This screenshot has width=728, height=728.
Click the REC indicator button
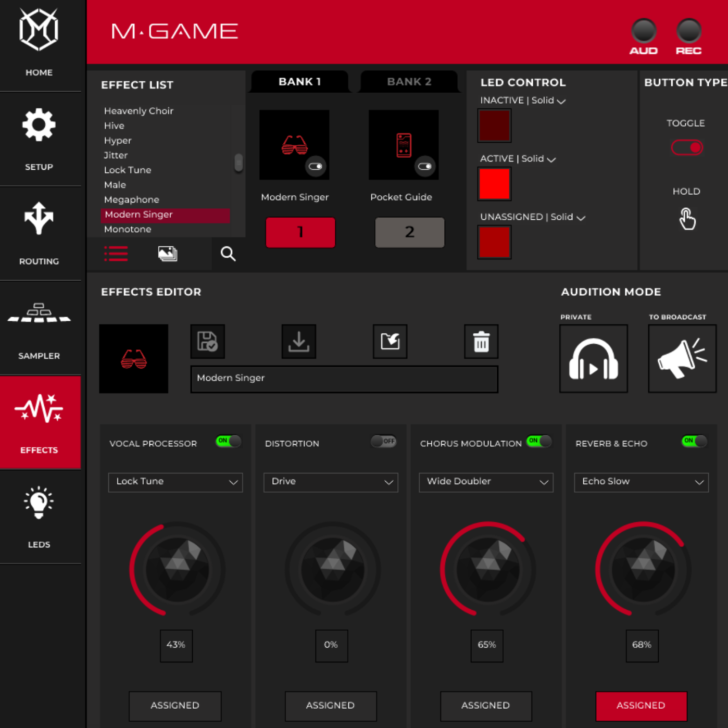coord(688,36)
